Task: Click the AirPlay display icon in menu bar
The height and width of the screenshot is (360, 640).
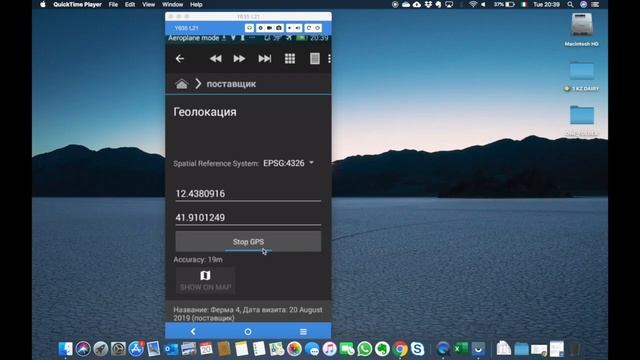Action: pos(449,4)
